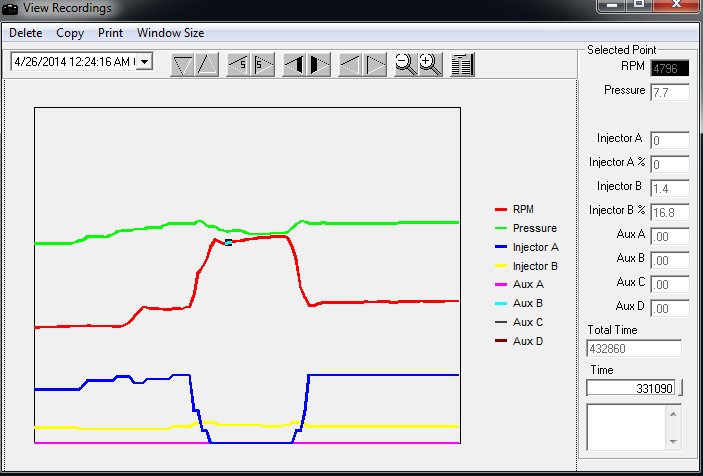Image resolution: width=703 pixels, height=476 pixels.
Task: Click the Aux C value field
Action: click(x=670, y=284)
